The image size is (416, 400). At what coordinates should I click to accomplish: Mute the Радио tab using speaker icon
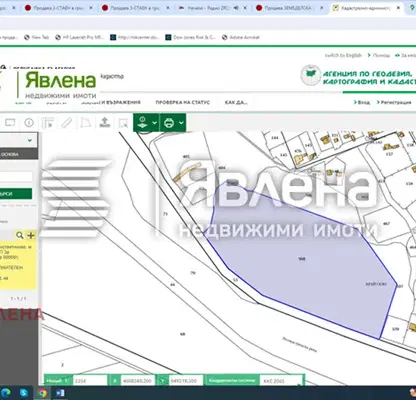click(236, 8)
